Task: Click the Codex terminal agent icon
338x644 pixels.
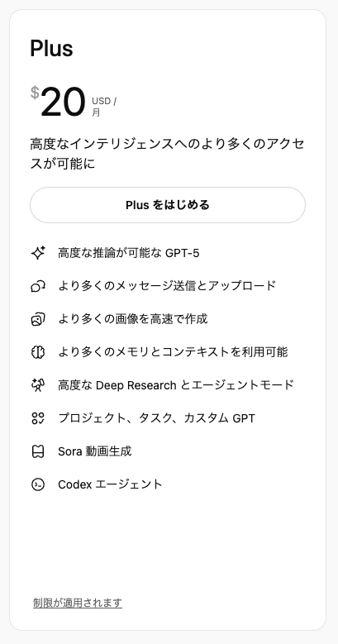Action: coord(38,484)
